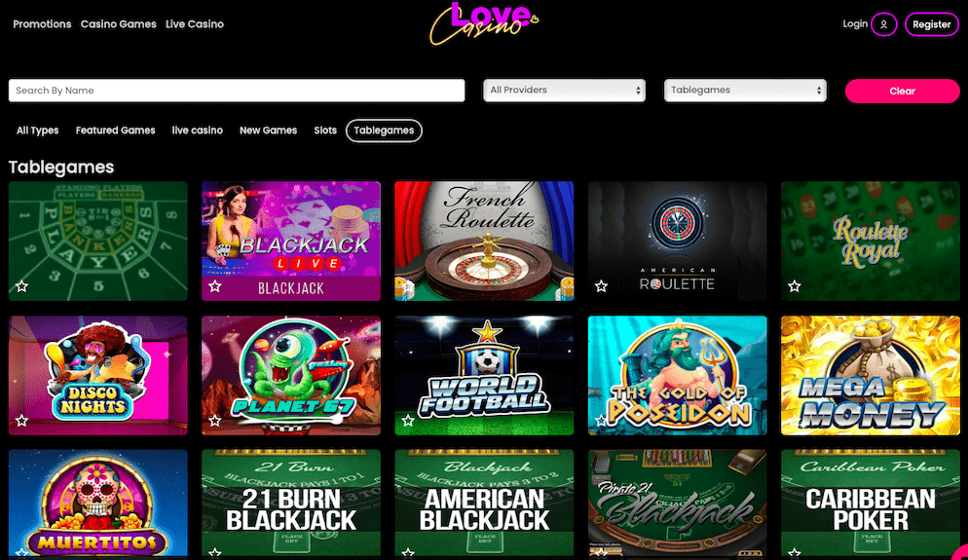Mark World Football as favorite star
Viewport: 968px width, 560px height.
408,421
